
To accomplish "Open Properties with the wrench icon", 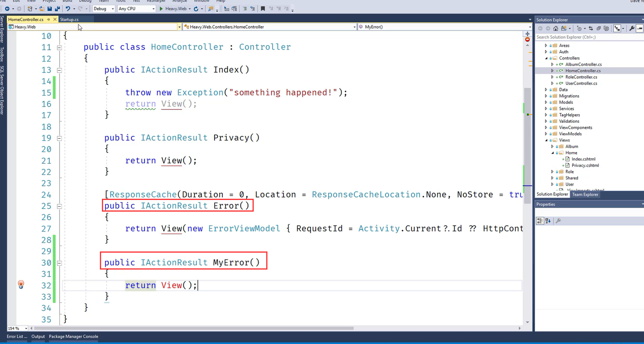I will (x=632, y=28).
